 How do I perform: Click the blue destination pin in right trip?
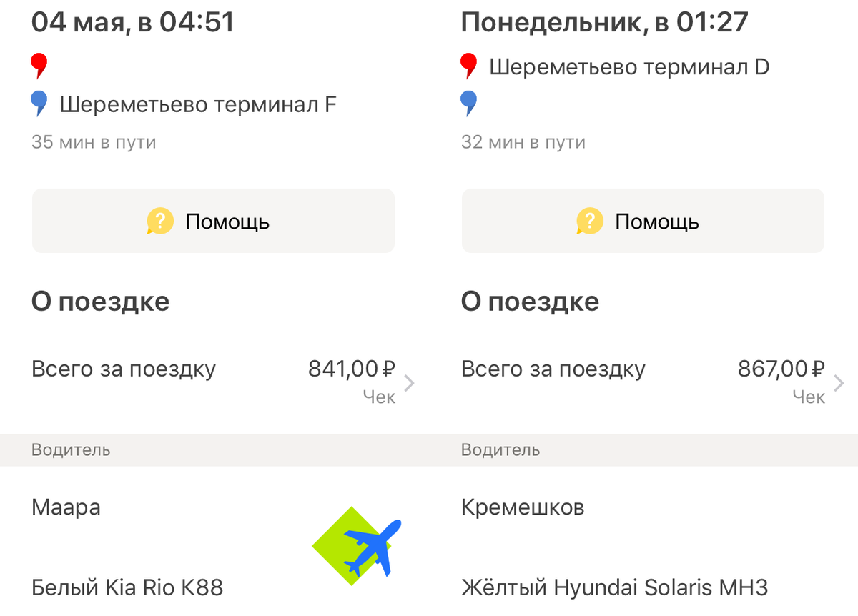469,104
